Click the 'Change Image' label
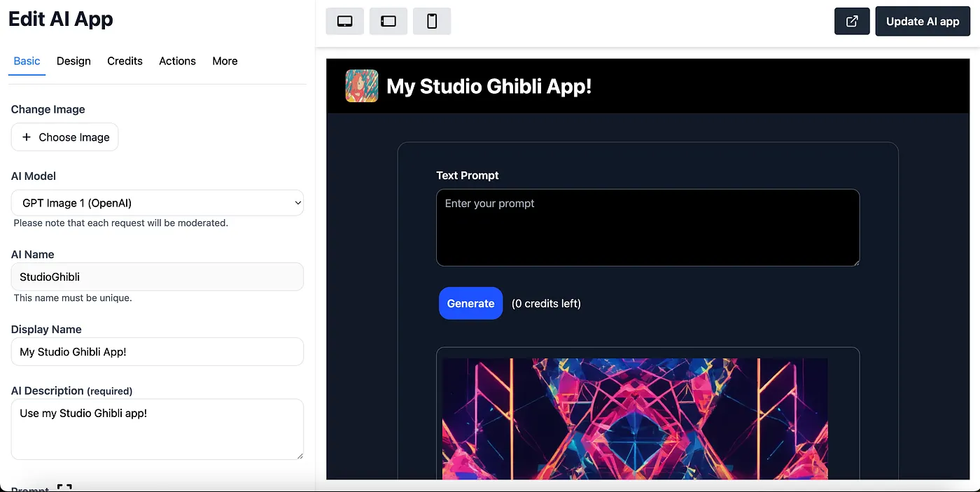Viewport: 980px width, 492px height. [x=48, y=109]
